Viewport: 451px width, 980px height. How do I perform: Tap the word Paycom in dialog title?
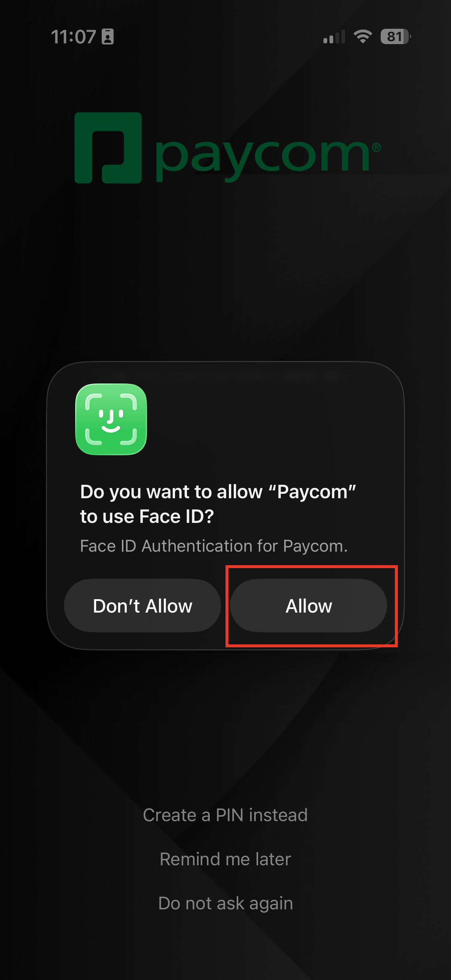[312, 491]
